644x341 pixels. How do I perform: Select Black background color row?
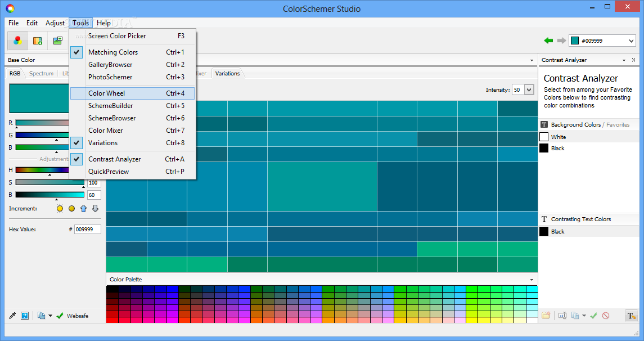pyautogui.click(x=589, y=148)
